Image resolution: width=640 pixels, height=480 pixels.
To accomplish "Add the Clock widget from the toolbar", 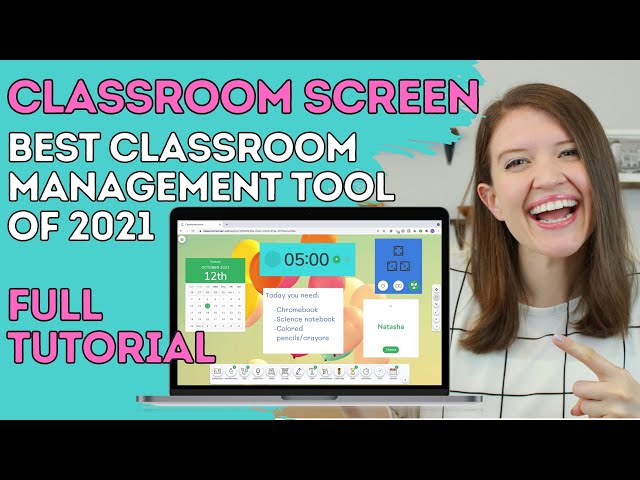I will click(380, 371).
